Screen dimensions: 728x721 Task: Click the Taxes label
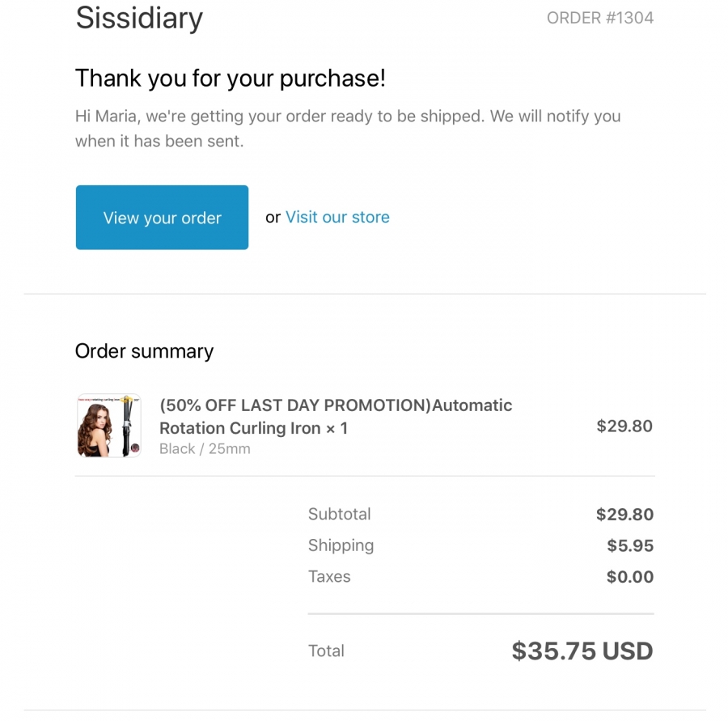(x=329, y=576)
